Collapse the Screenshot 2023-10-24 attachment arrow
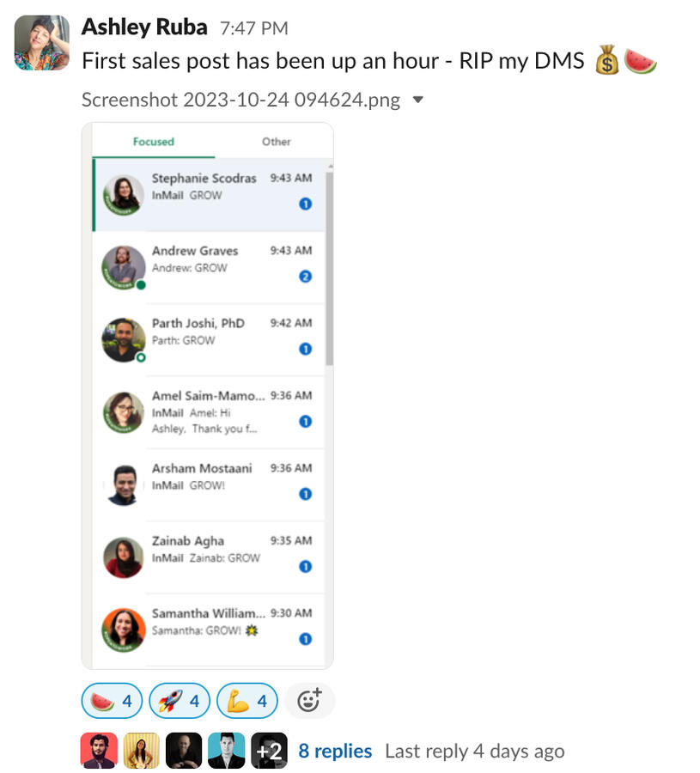Viewport: 700px width, 773px height. 418,100
